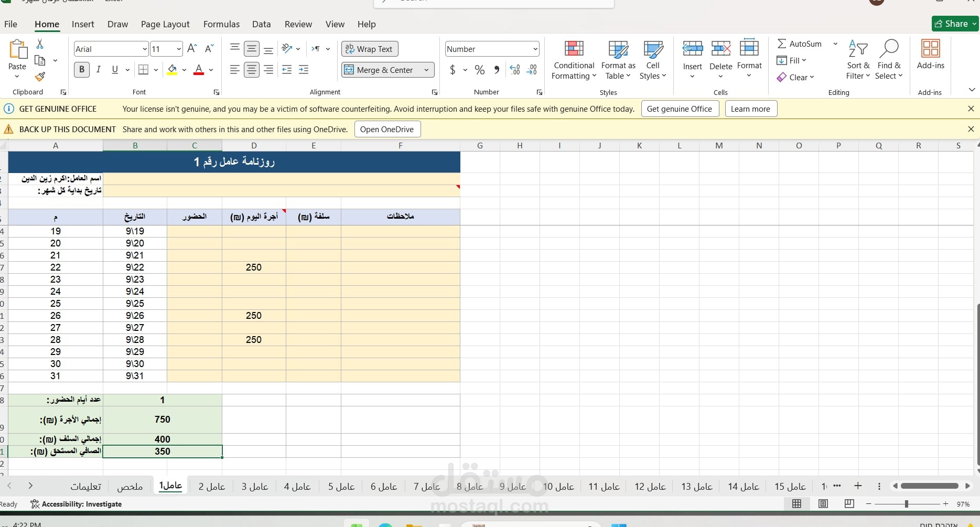
Task: Open the Page Layout ribbon tab
Action: pyautogui.click(x=165, y=24)
